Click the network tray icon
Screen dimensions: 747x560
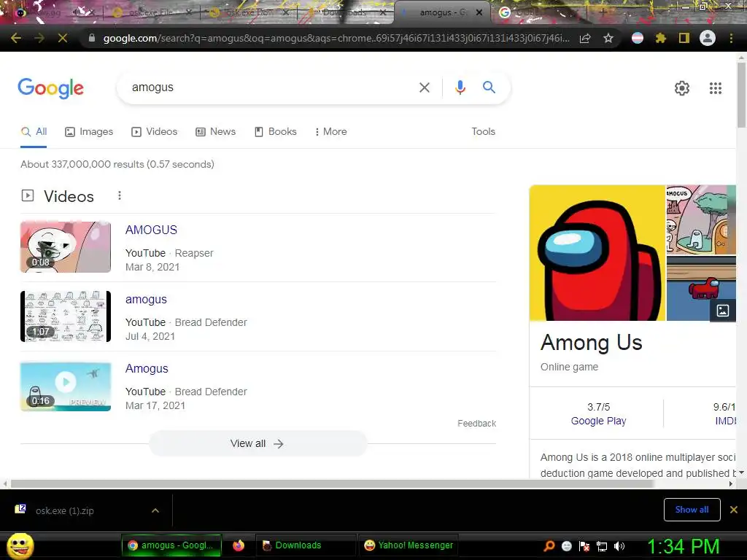pos(602,546)
